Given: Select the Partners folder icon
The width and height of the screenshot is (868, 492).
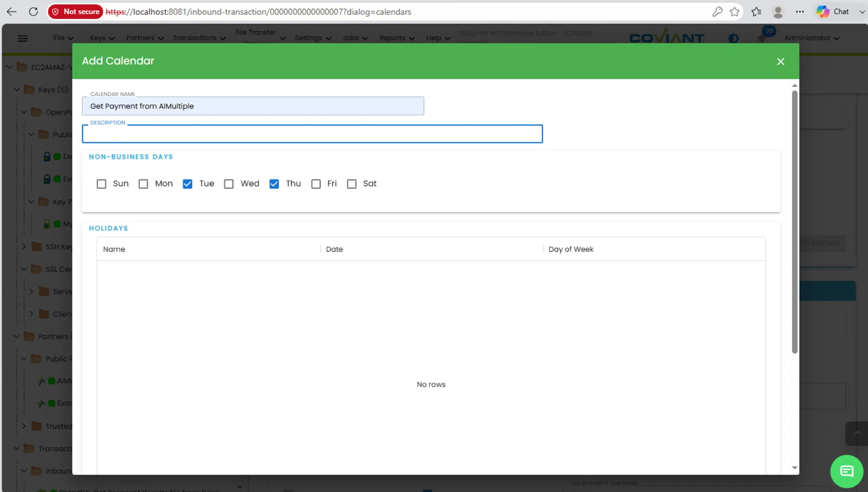Looking at the screenshot, I should point(29,336).
